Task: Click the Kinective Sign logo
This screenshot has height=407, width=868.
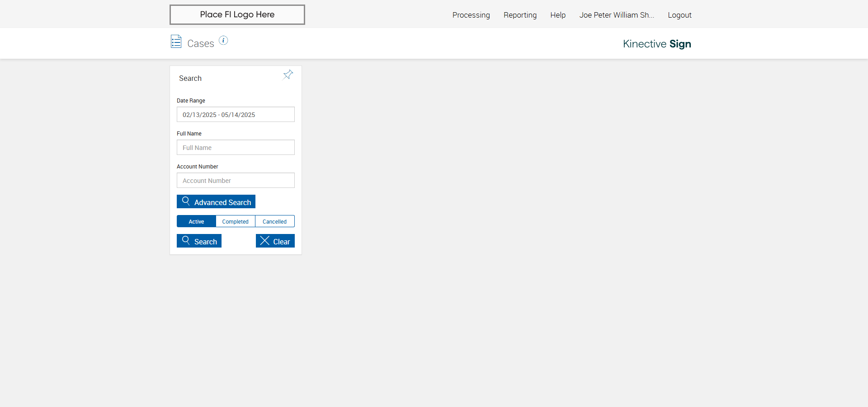Action: [657, 44]
